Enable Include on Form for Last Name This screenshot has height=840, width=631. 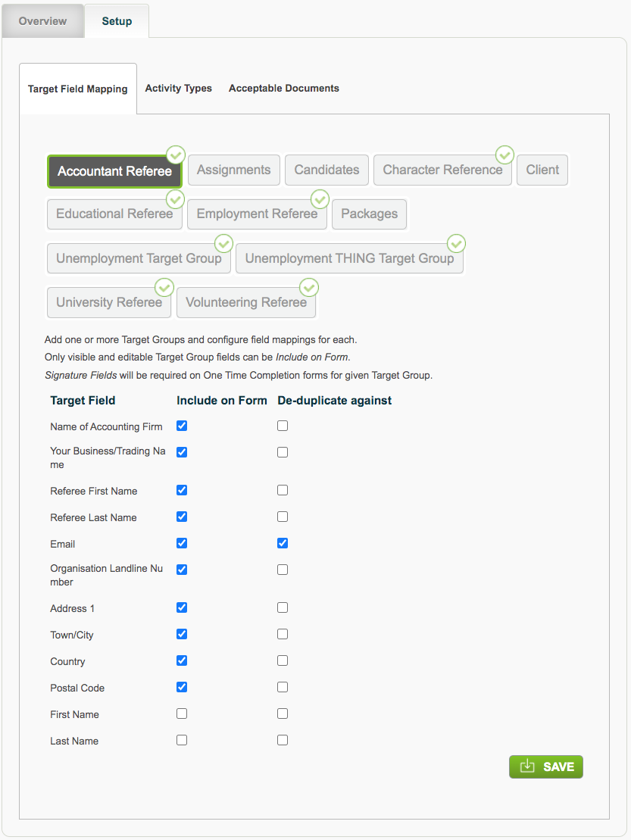click(182, 740)
